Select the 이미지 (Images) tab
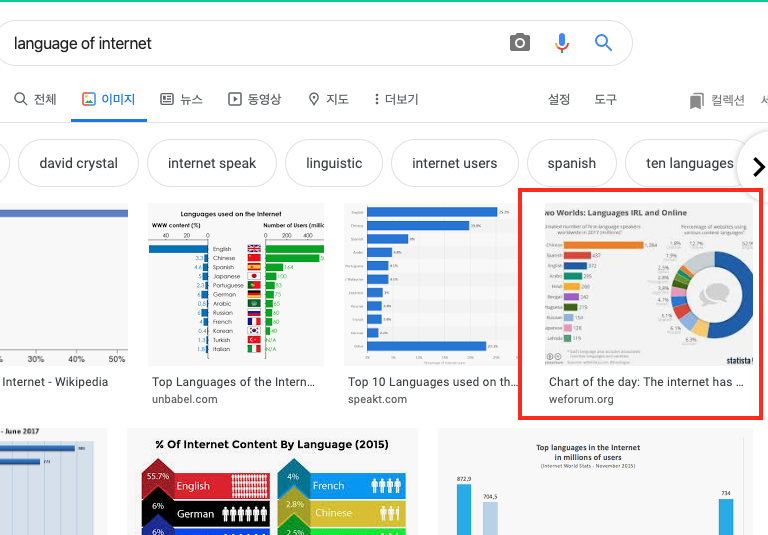 (109, 99)
